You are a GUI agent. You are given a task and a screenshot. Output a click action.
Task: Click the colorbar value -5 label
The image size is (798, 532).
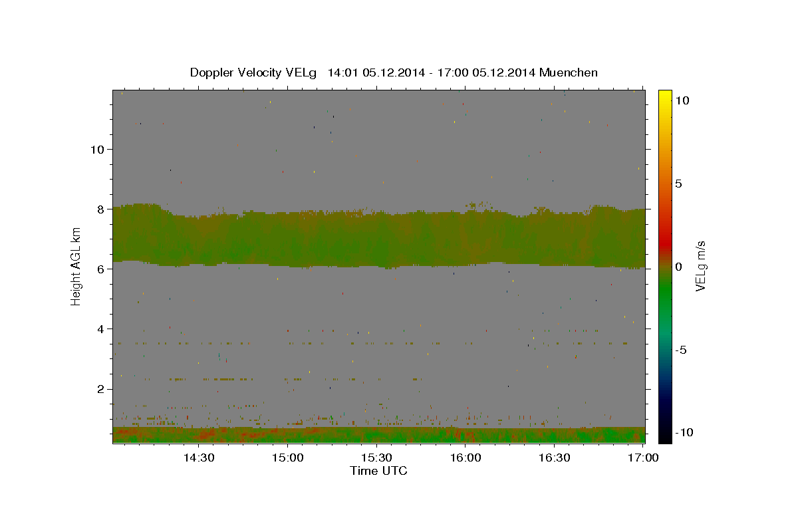(680, 350)
